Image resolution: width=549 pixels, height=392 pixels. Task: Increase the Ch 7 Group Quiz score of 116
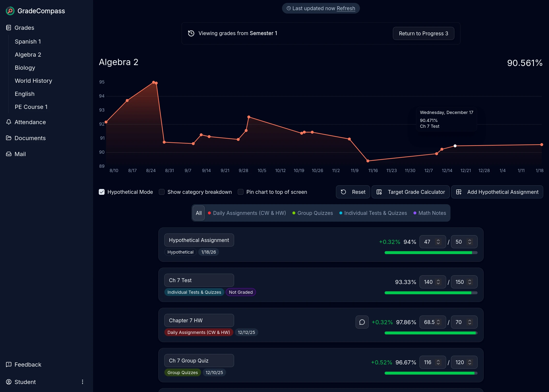click(x=438, y=361)
